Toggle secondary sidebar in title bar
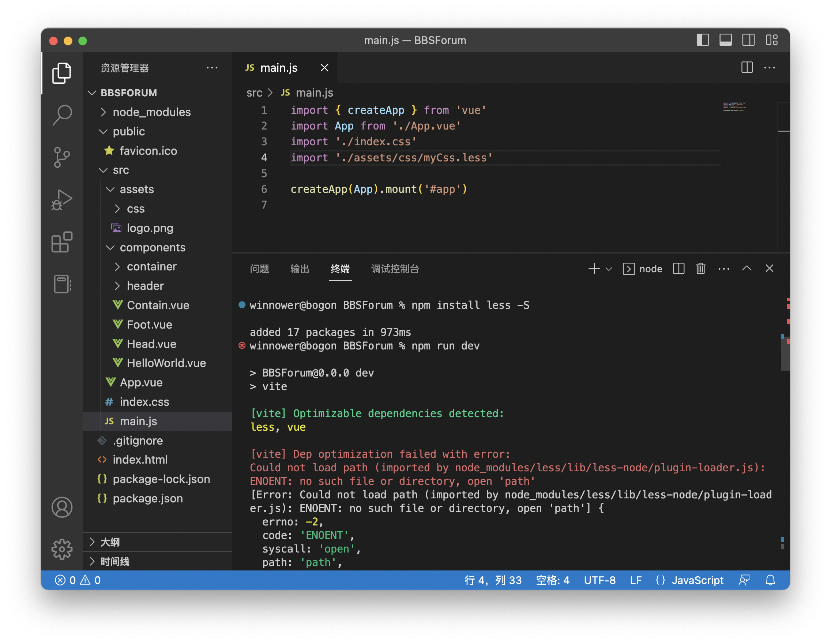Image resolution: width=831 pixels, height=644 pixels. (748, 40)
